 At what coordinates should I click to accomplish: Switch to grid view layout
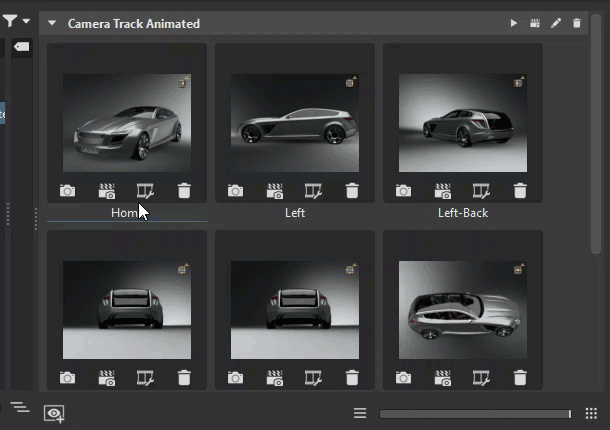tap(591, 413)
